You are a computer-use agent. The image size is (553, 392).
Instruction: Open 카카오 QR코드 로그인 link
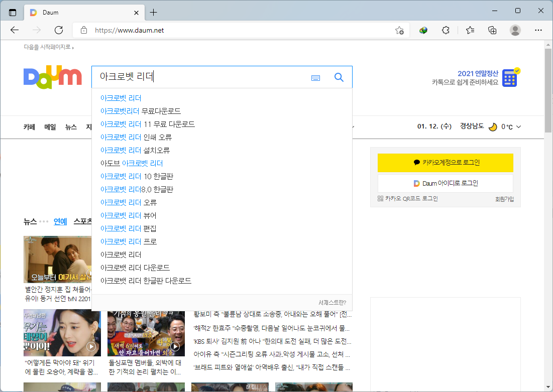(408, 199)
